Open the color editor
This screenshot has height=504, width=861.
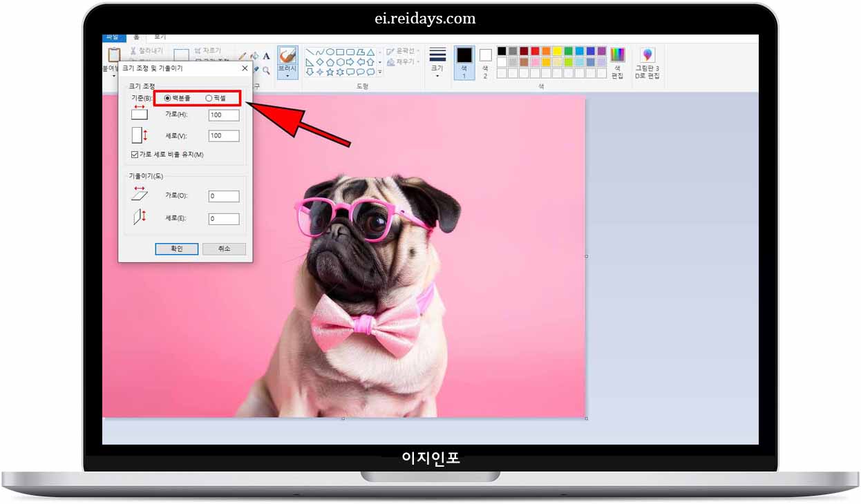(x=617, y=55)
